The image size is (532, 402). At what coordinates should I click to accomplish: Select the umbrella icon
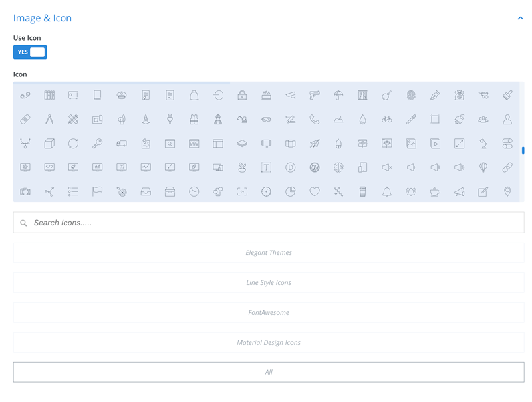pos(339,94)
